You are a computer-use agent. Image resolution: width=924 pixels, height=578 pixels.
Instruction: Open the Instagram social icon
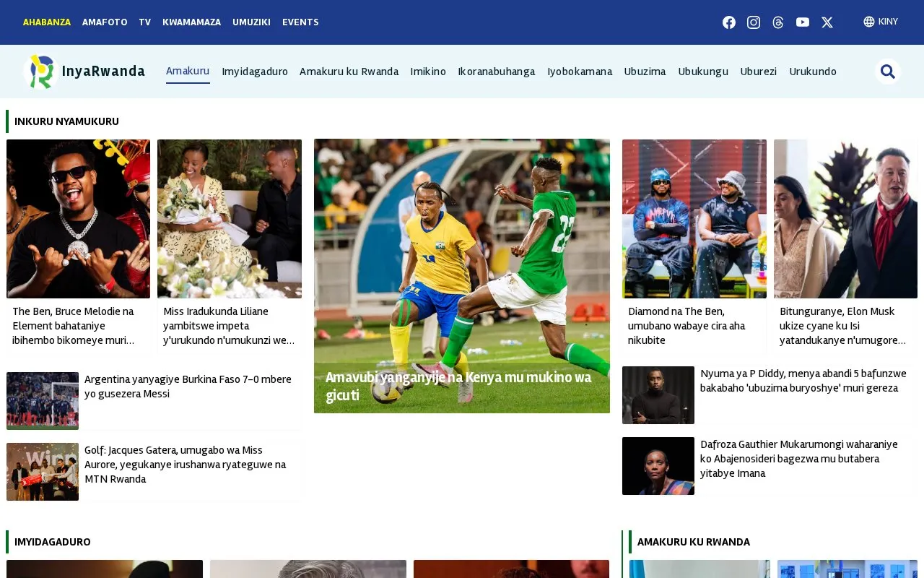[754, 22]
